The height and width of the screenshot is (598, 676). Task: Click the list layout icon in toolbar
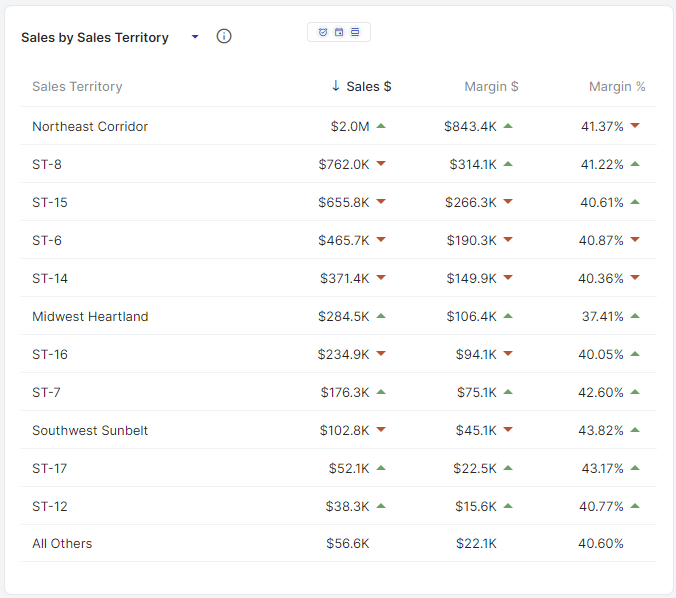point(355,32)
